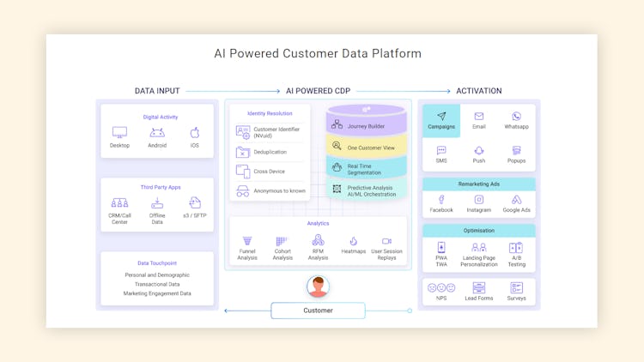Viewport: 644px width, 362px height.
Task: Click the Email envelope icon
Action: pos(479,116)
